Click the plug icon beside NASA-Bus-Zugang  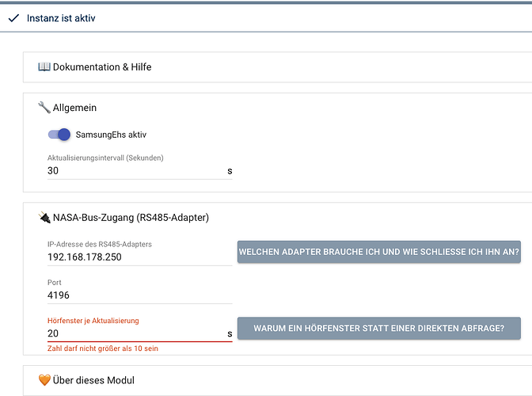click(44, 217)
